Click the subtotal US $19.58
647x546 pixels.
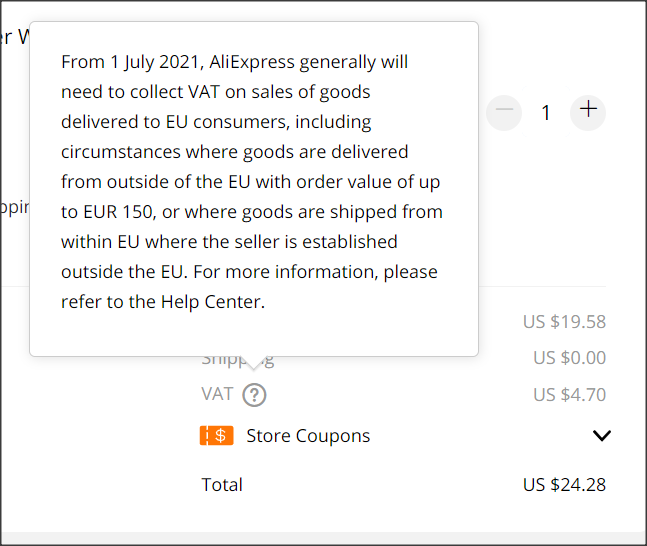564,321
